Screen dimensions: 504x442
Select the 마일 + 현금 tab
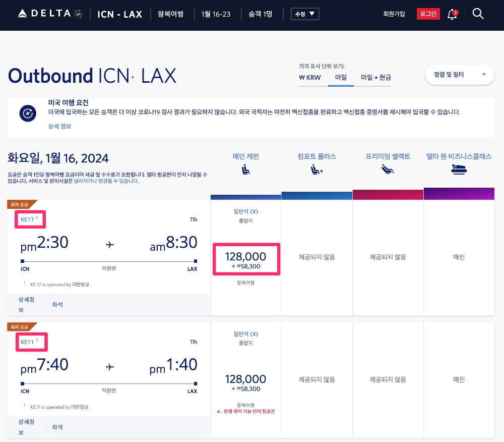pos(376,78)
